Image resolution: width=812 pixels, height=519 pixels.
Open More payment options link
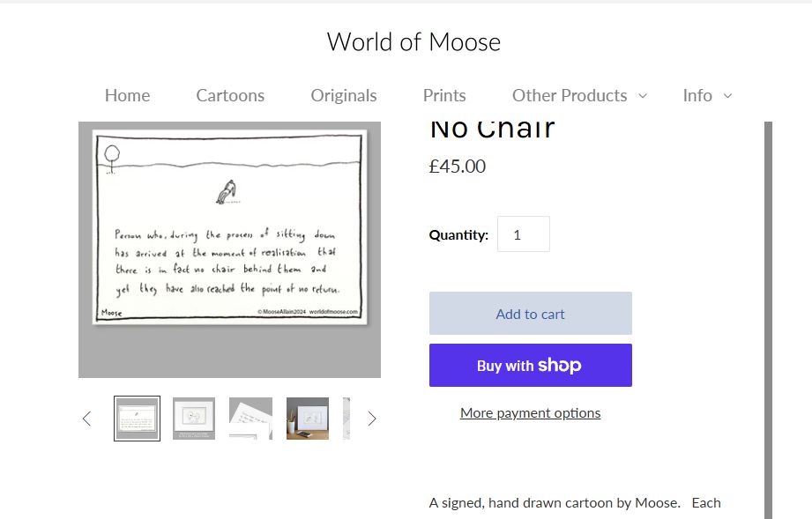point(530,412)
